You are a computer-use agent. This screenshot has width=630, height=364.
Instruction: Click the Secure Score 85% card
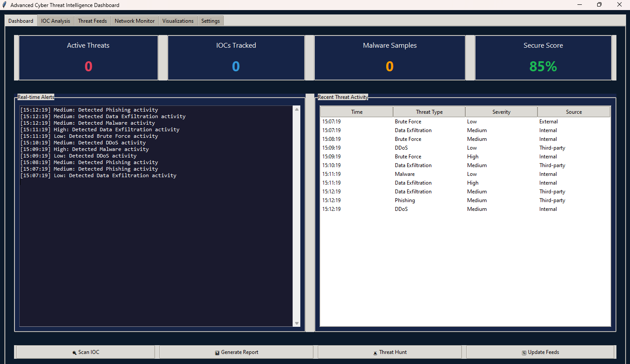coord(543,58)
